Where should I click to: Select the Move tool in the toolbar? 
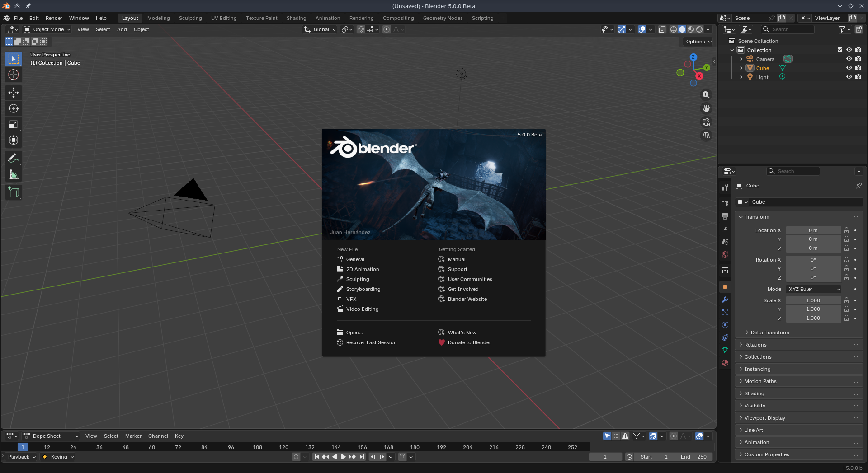14,92
